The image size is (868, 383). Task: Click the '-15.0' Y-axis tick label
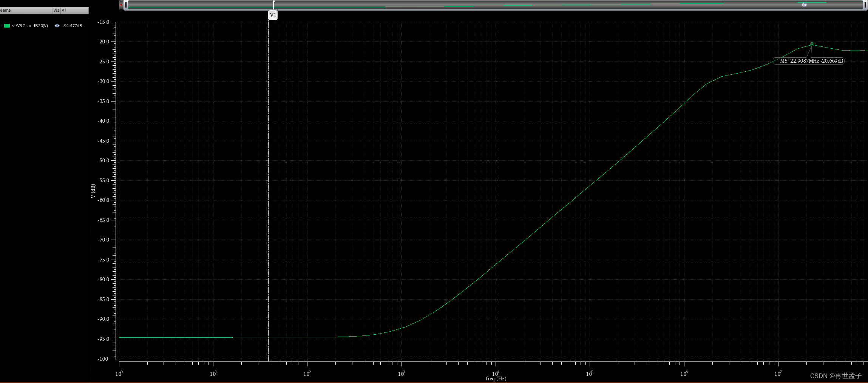(103, 22)
